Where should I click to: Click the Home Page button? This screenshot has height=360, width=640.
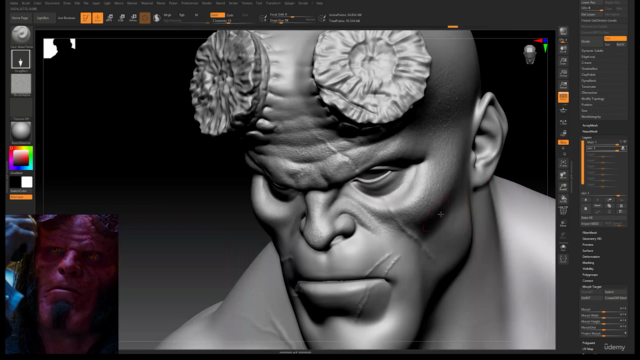click(20, 18)
